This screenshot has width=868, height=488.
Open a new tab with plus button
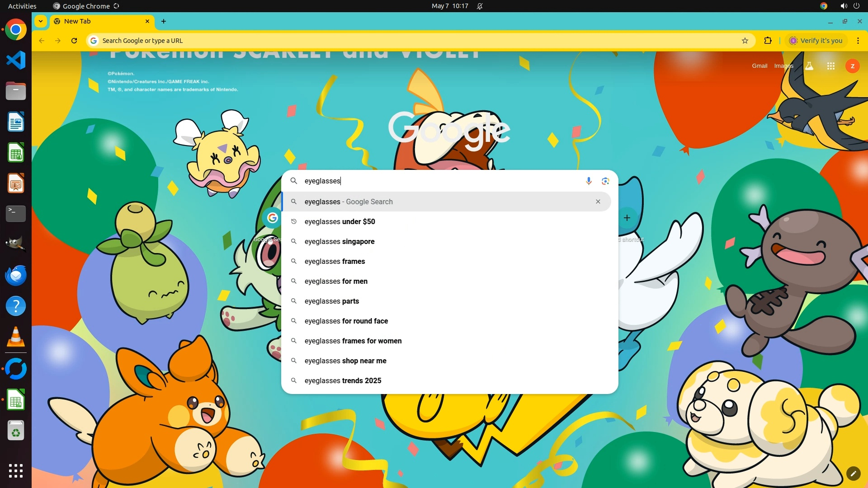coord(164,21)
